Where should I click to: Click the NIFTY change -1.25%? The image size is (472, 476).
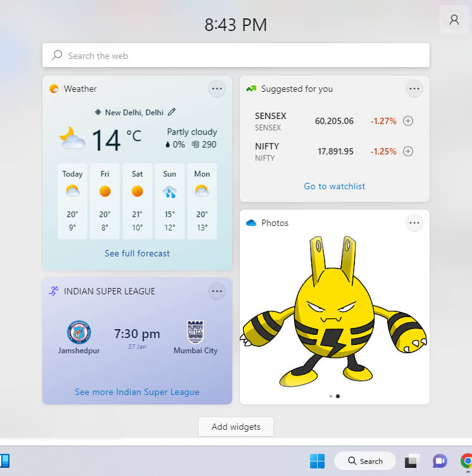(383, 151)
